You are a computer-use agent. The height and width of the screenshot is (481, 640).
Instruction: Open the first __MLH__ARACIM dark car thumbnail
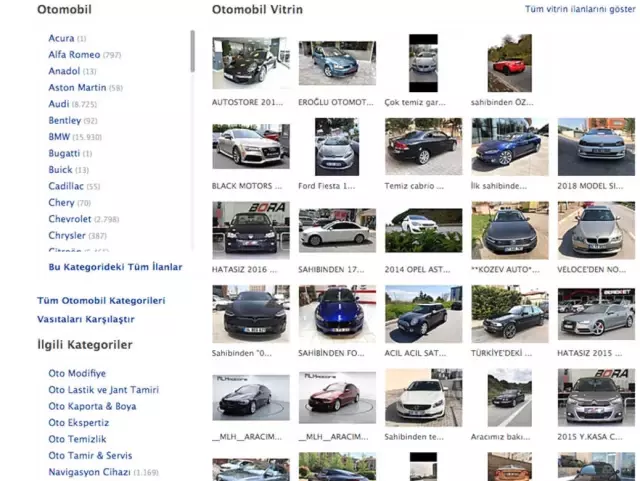click(x=251, y=398)
